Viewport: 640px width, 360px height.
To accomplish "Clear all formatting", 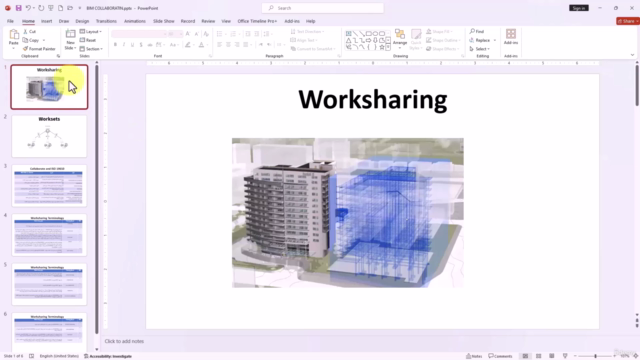I will [x=206, y=34].
